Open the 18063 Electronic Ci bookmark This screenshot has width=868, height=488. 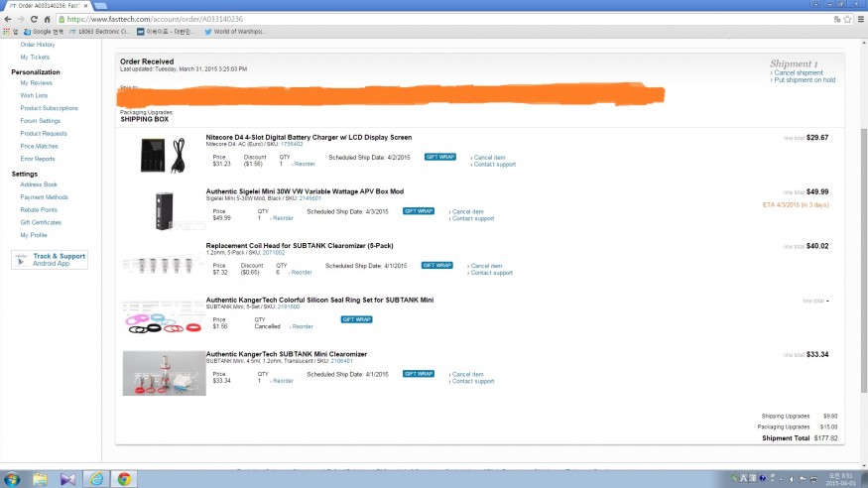pos(99,32)
